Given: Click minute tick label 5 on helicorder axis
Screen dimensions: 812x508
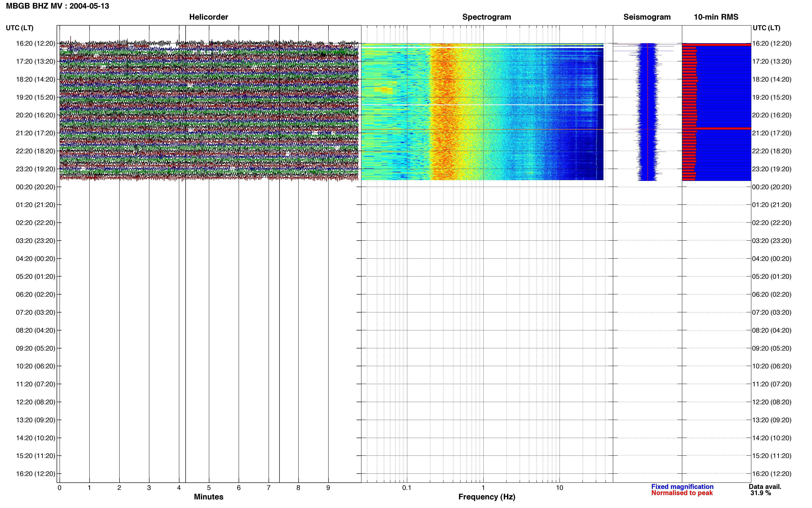Looking at the screenshot, I should click(209, 487).
